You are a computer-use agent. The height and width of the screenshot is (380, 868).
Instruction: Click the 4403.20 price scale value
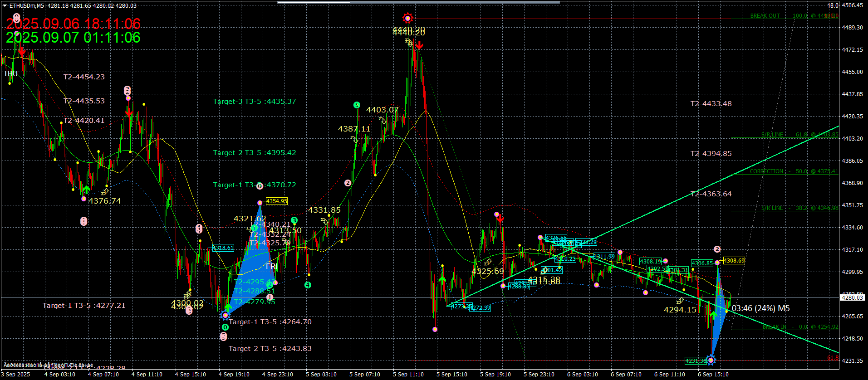pyautogui.click(x=852, y=138)
